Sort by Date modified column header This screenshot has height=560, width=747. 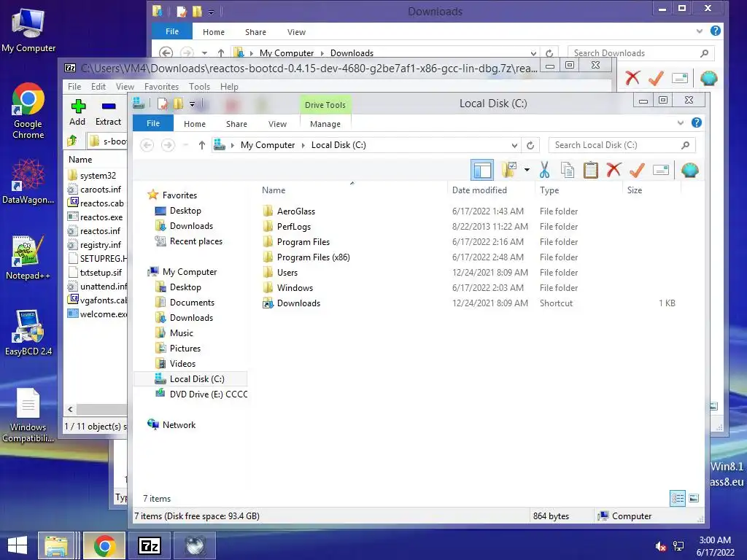tap(479, 190)
